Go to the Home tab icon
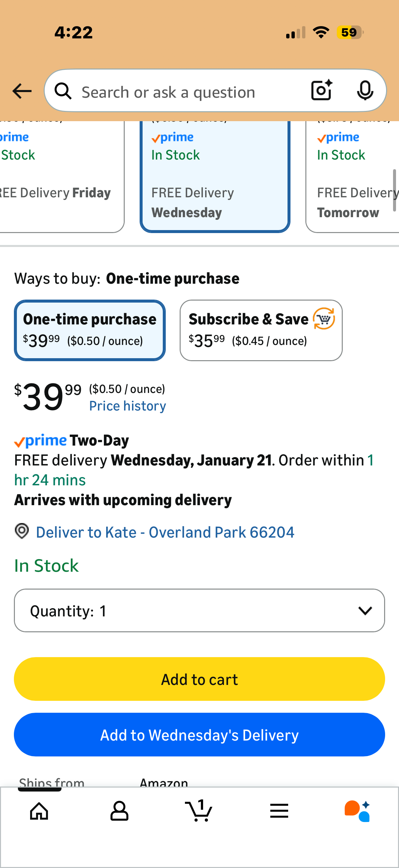This screenshot has width=399, height=868. coord(39,811)
